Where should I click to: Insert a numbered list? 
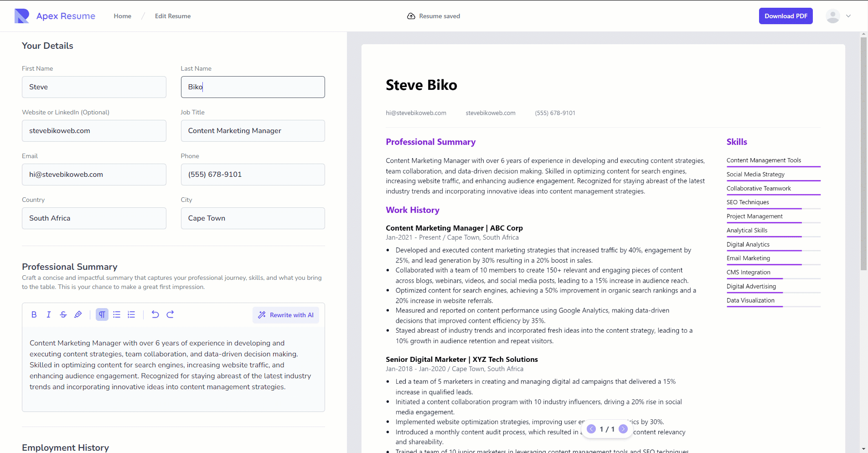click(x=131, y=314)
